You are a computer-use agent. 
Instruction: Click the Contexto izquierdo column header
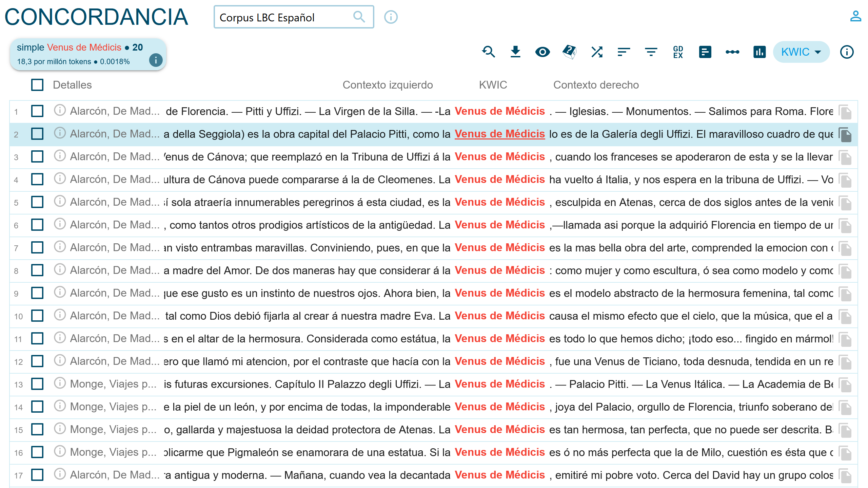[x=388, y=85]
